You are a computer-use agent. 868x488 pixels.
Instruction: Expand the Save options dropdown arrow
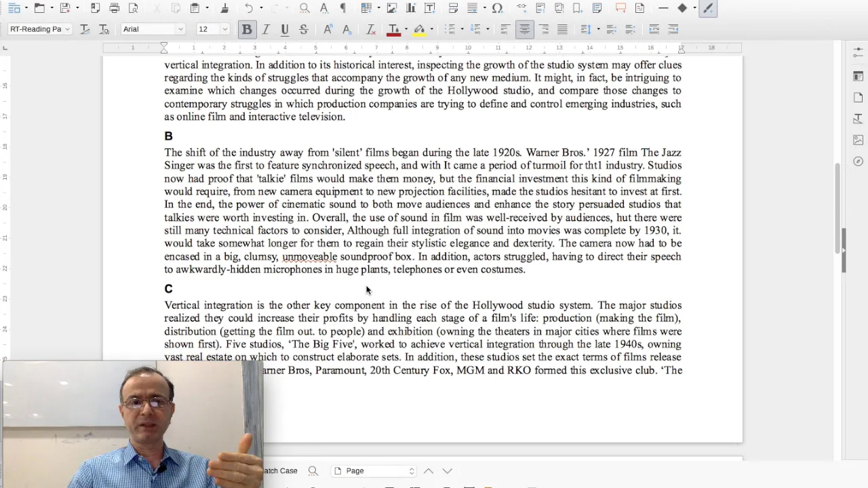point(77,8)
